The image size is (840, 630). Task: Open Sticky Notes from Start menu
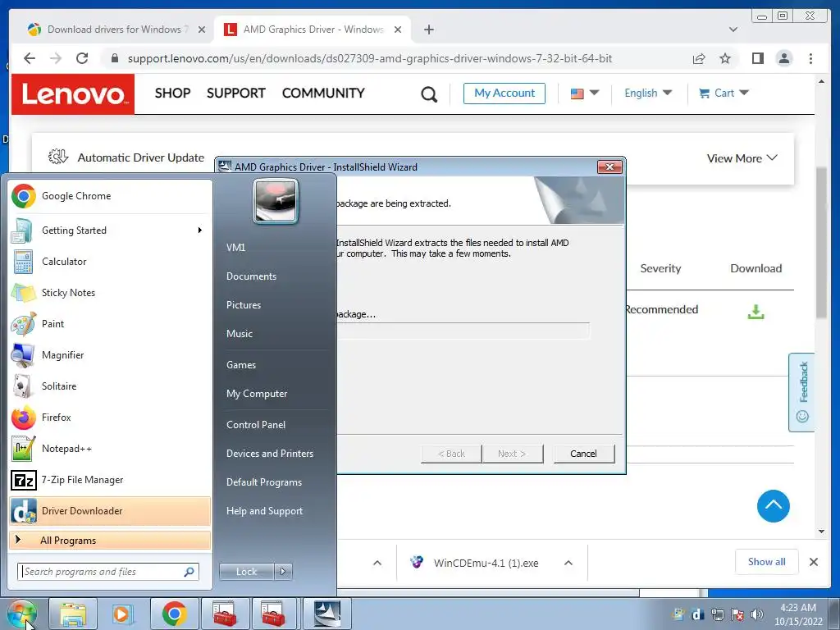click(x=110, y=293)
